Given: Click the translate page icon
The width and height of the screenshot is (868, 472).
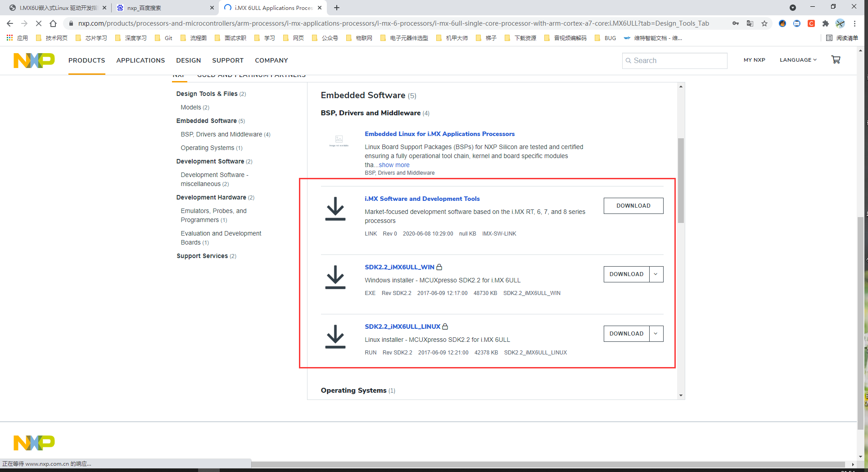Looking at the screenshot, I should coord(750,23).
